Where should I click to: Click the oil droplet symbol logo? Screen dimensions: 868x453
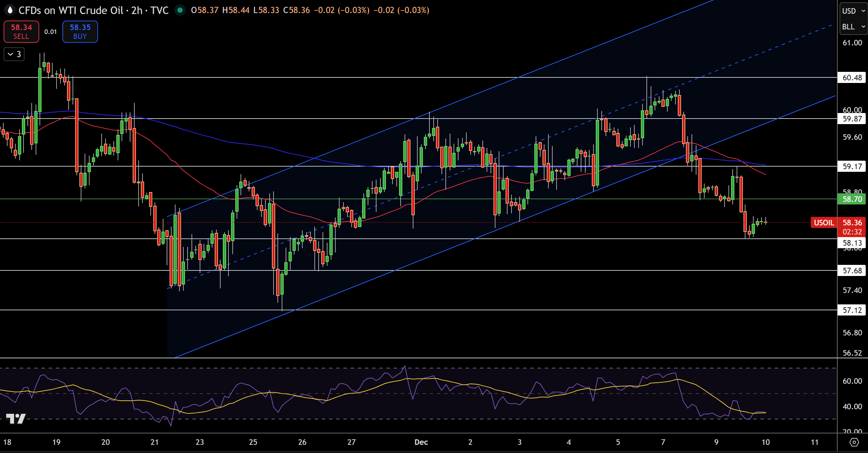pyautogui.click(x=10, y=10)
